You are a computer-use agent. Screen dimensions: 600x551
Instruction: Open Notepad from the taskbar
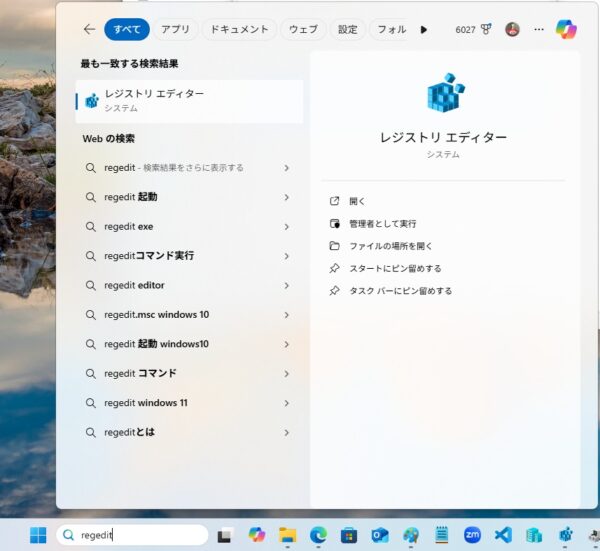pyautogui.click(x=442, y=535)
